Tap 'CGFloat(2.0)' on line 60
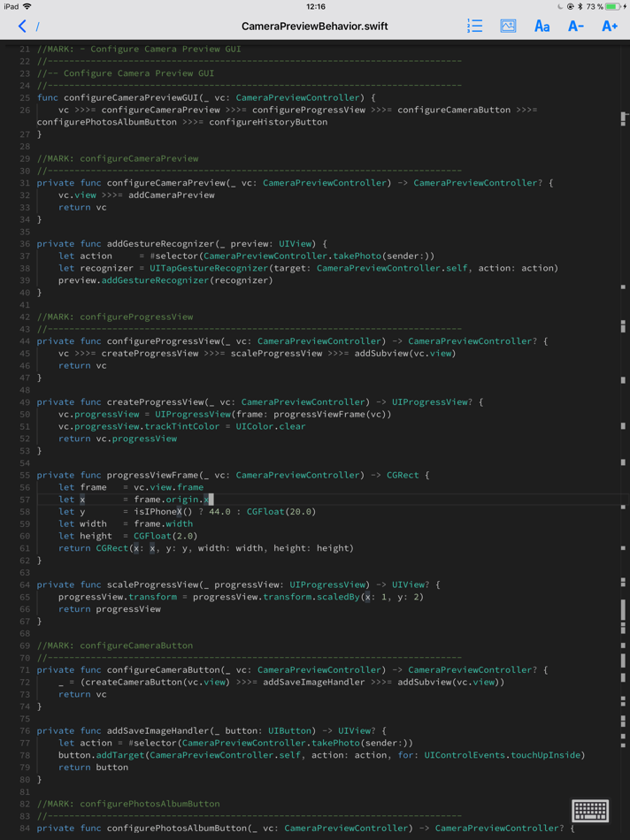Viewport: 630px width, 840px height. coord(166,536)
